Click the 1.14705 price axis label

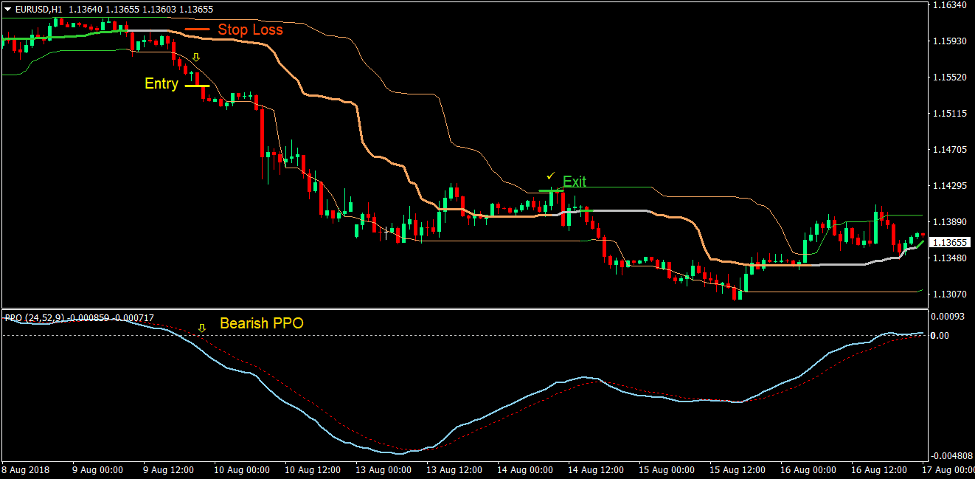(949, 149)
